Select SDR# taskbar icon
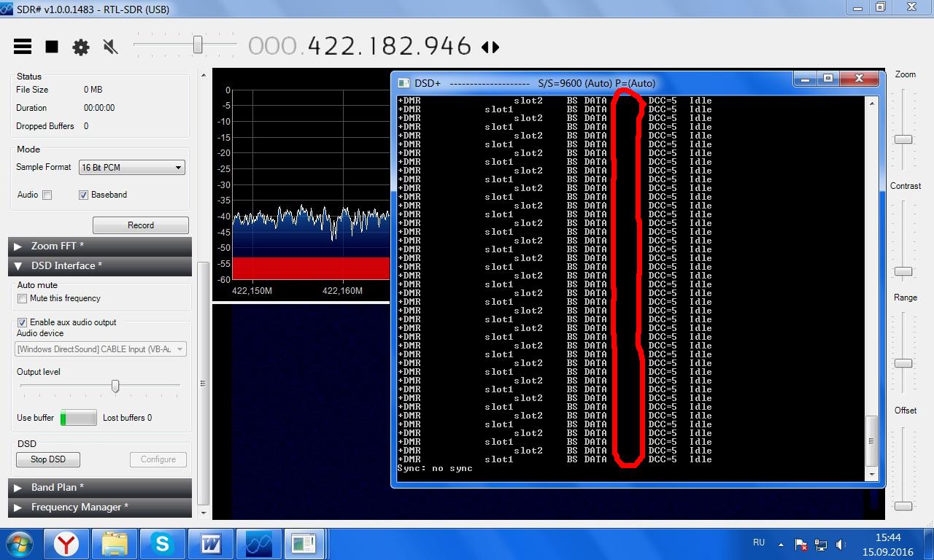934x560 pixels. (x=258, y=544)
